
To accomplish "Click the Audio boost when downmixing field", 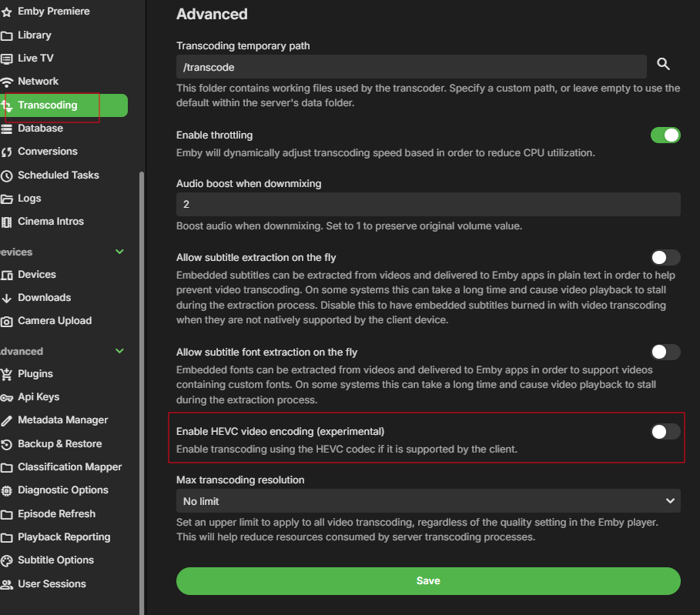I will tap(428, 205).
